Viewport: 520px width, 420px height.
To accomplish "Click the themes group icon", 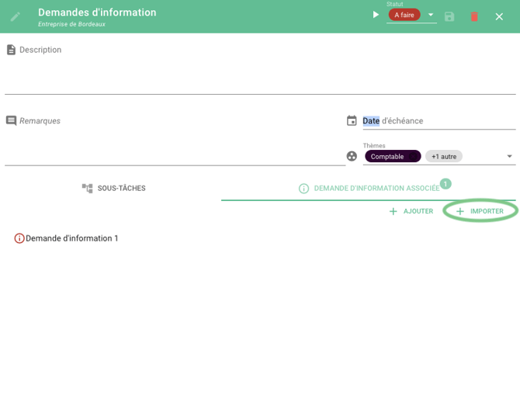I will [x=352, y=156].
